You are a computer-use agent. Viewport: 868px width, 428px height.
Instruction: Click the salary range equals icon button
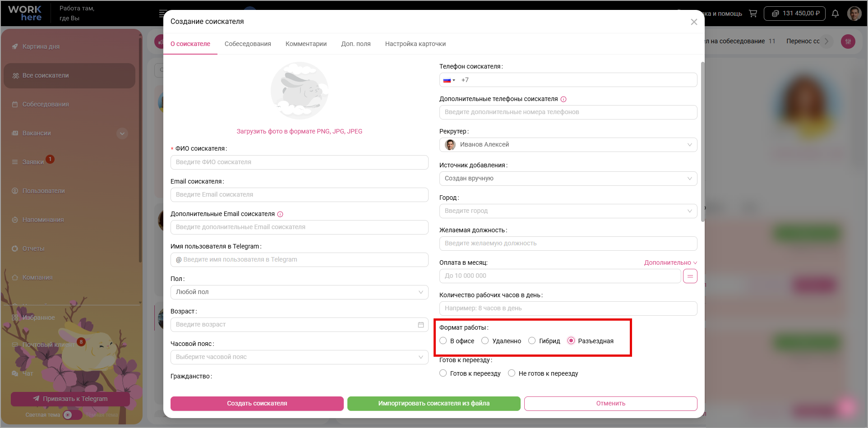(690, 276)
